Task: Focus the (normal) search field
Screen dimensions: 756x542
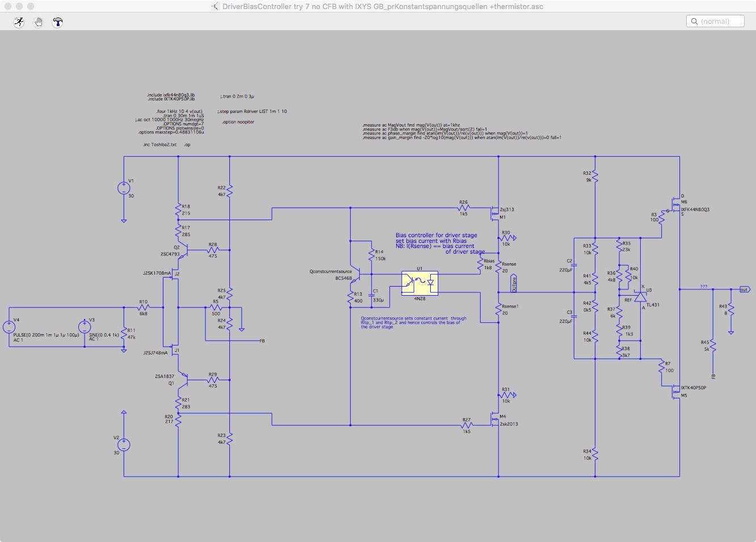Action: (x=715, y=22)
